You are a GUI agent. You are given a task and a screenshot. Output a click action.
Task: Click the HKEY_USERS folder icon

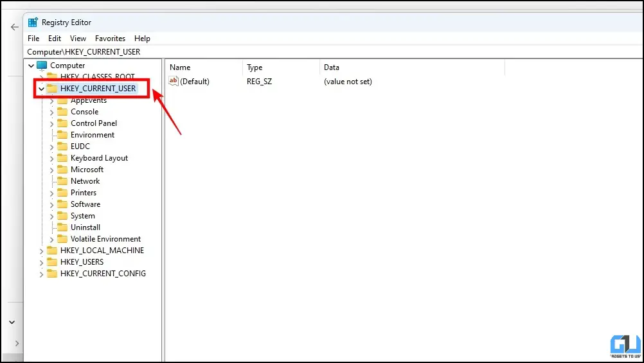(52, 261)
